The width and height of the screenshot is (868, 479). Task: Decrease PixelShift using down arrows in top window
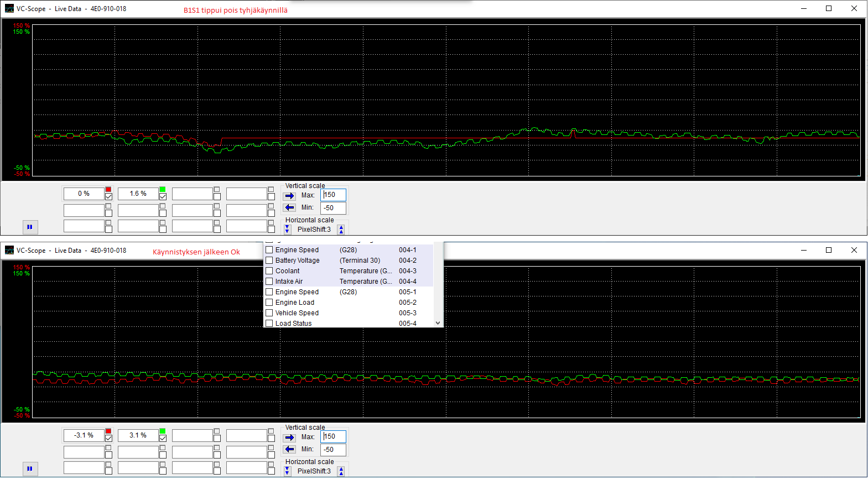287,229
